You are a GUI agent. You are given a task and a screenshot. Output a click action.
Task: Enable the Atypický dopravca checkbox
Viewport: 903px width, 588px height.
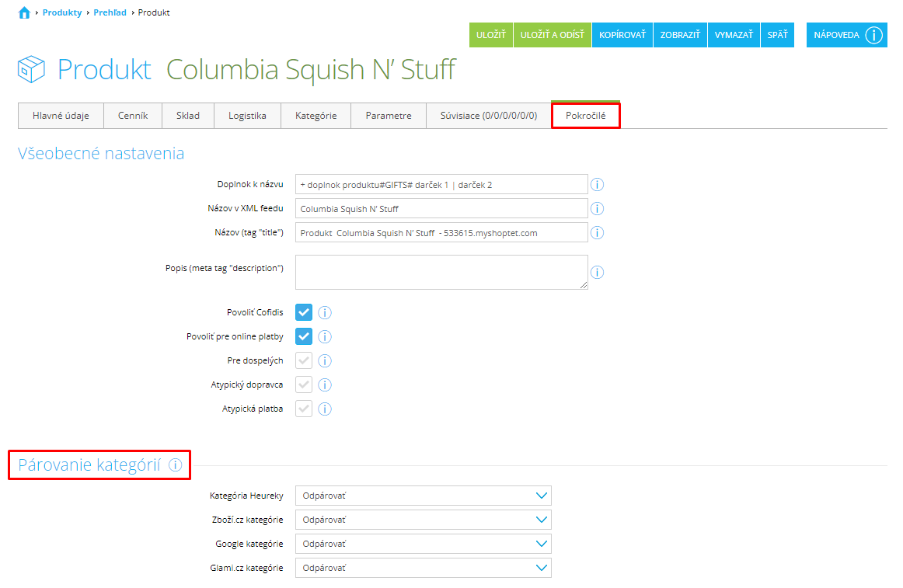click(304, 385)
